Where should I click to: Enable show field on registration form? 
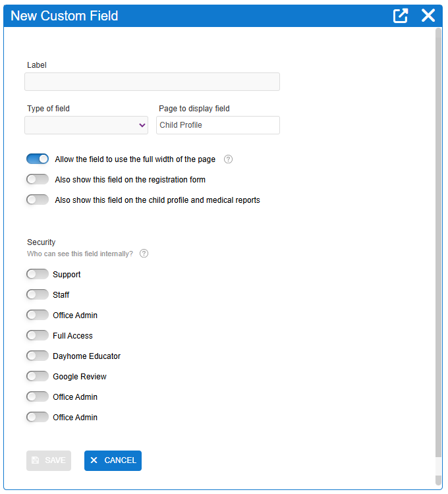(x=38, y=179)
